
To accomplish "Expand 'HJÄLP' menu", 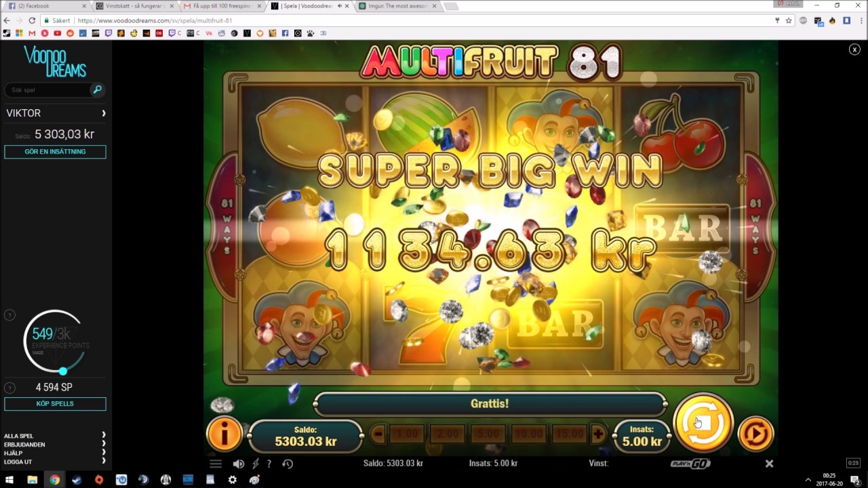I will coord(55,453).
